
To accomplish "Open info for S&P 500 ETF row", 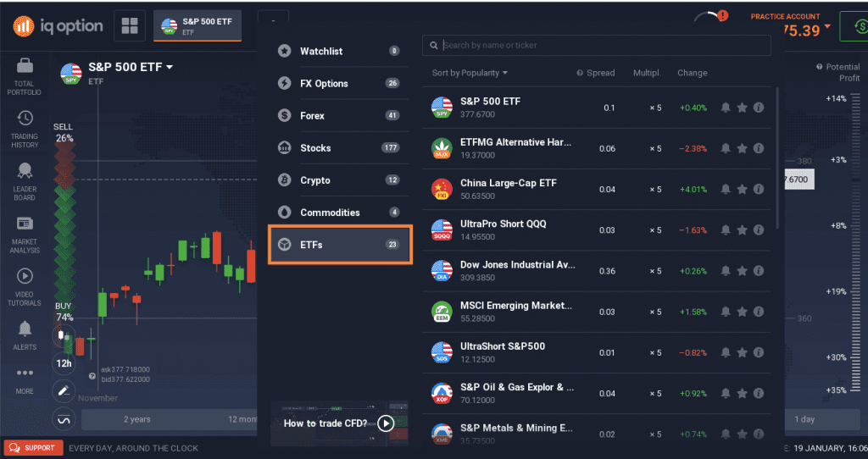I will click(759, 108).
